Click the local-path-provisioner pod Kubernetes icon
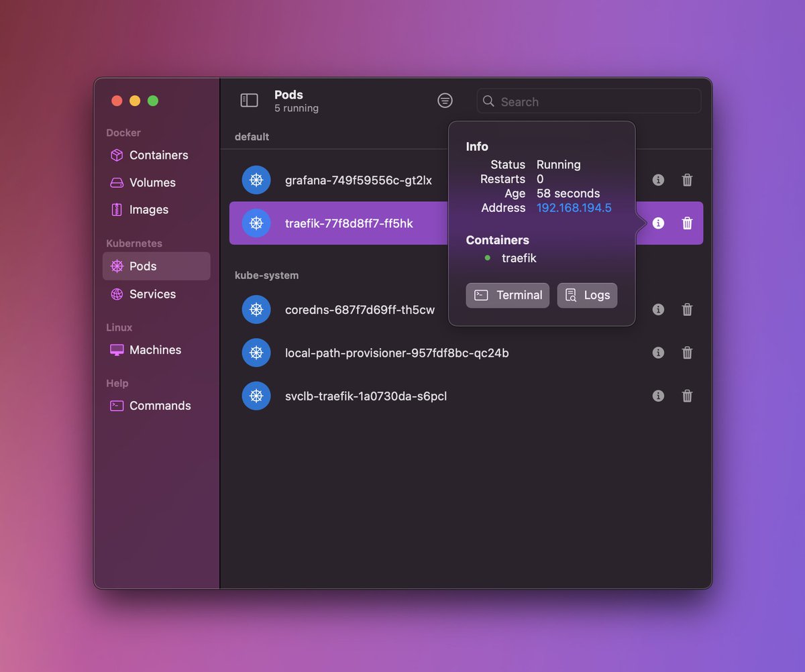Image resolution: width=805 pixels, height=672 pixels. [x=256, y=353]
